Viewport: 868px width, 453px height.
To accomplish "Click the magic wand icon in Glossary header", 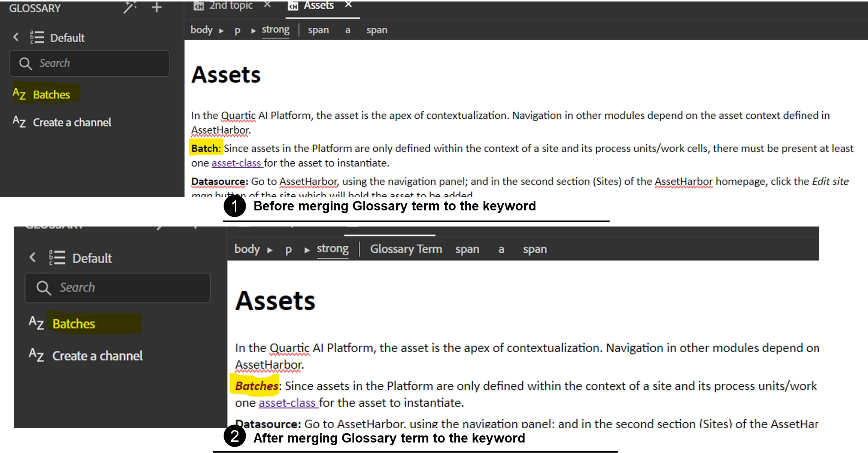I will [130, 7].
